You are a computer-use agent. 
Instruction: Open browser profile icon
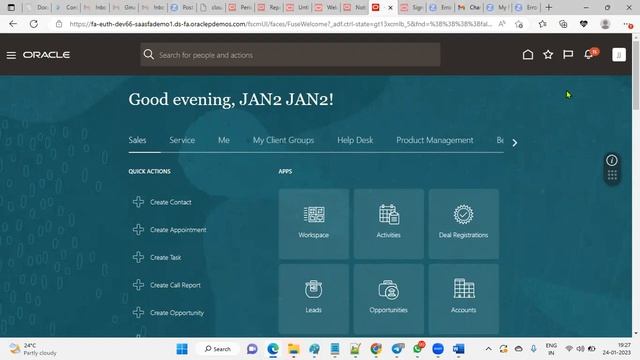[605, 24]
